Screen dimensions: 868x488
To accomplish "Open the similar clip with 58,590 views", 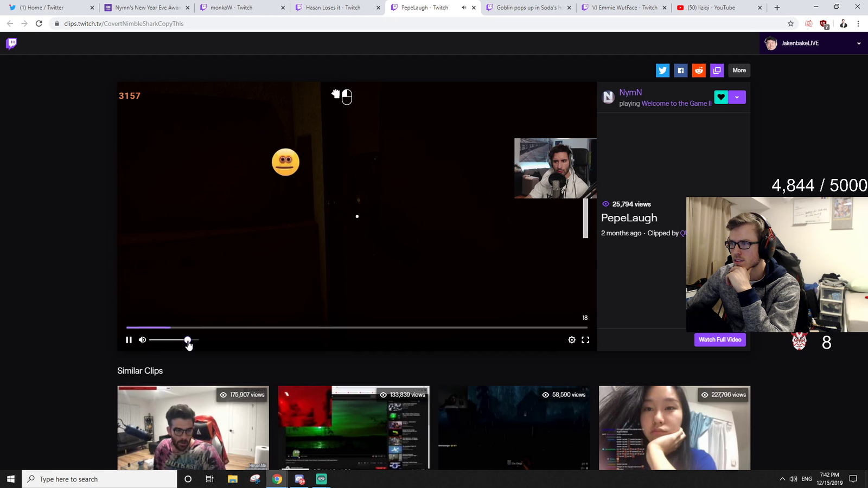I will [x=514, y=428].
